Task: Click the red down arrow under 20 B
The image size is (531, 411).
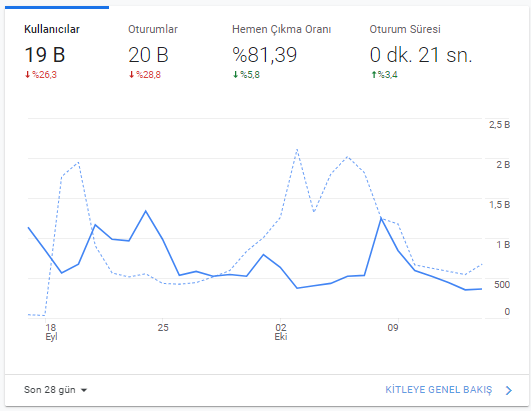Action: tap(131, 74)
